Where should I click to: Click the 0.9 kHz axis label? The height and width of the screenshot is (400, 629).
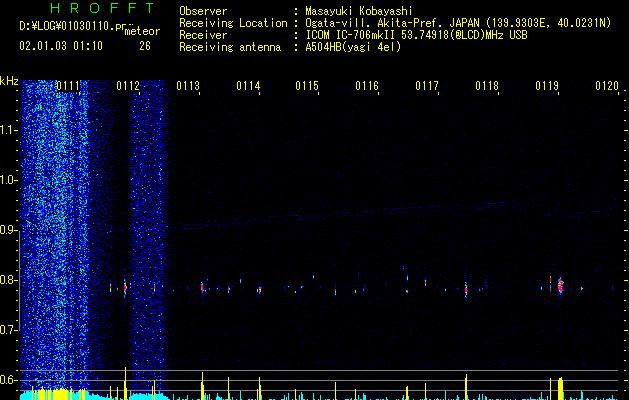(x=8, y=230)
